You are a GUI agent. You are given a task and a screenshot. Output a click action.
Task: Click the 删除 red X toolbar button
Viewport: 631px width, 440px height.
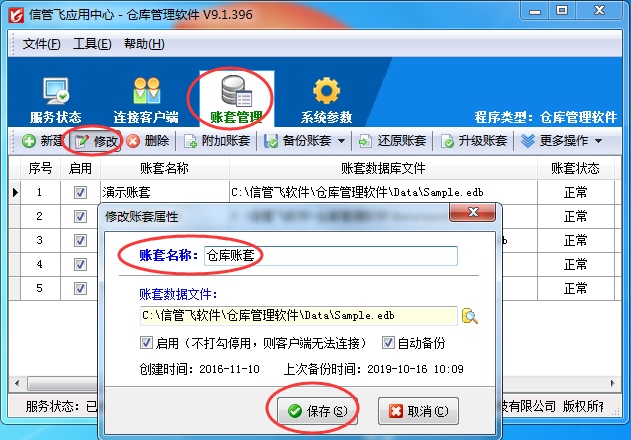148,141
